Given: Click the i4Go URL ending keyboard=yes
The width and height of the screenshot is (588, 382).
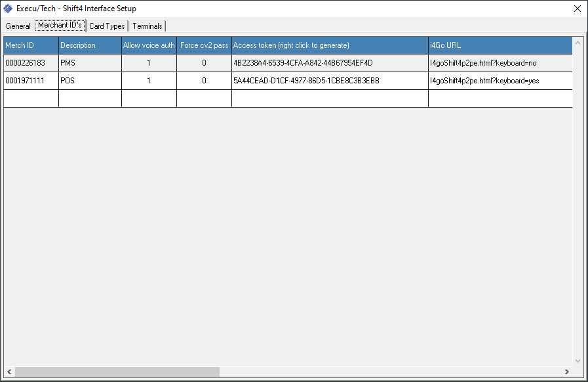Looking at the screenshot, I should point(500,81).
